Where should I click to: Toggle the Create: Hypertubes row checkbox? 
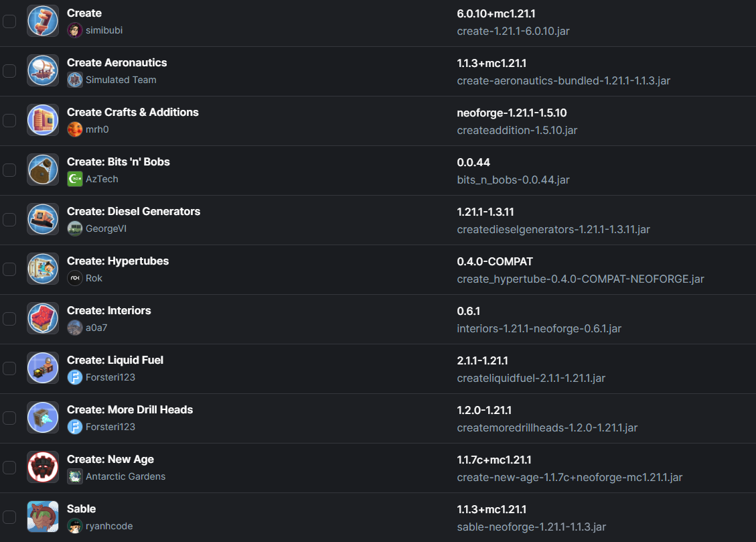pos(9,269)
